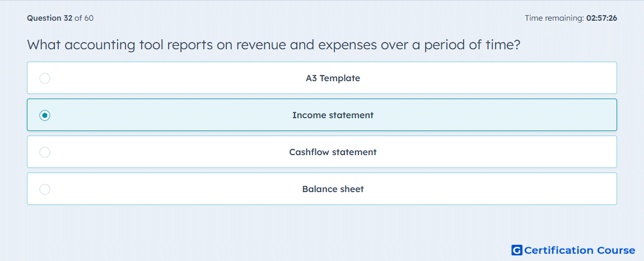The image size is (644, 261).
Task: Choose the Cashflow statement radio button
Action: coord(45,152)
